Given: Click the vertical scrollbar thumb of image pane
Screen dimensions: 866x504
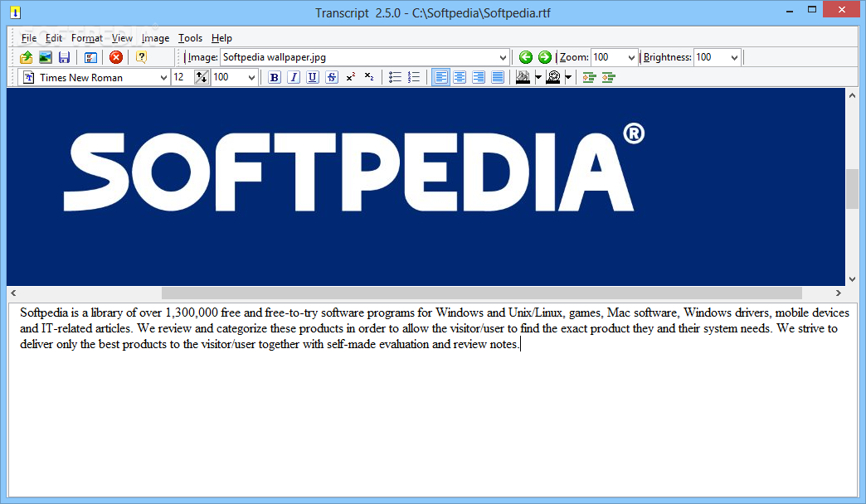Looking at the screenshot, I should click(x=852, y=189).
